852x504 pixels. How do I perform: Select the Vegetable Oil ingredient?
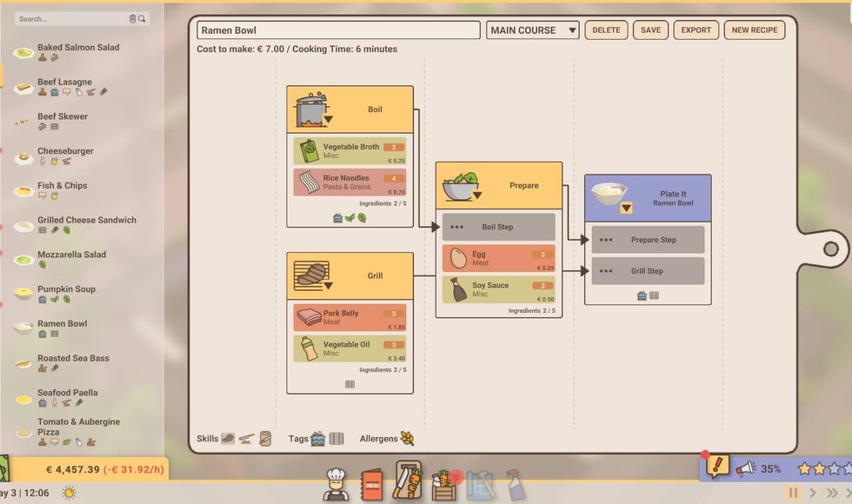point(349,348)
